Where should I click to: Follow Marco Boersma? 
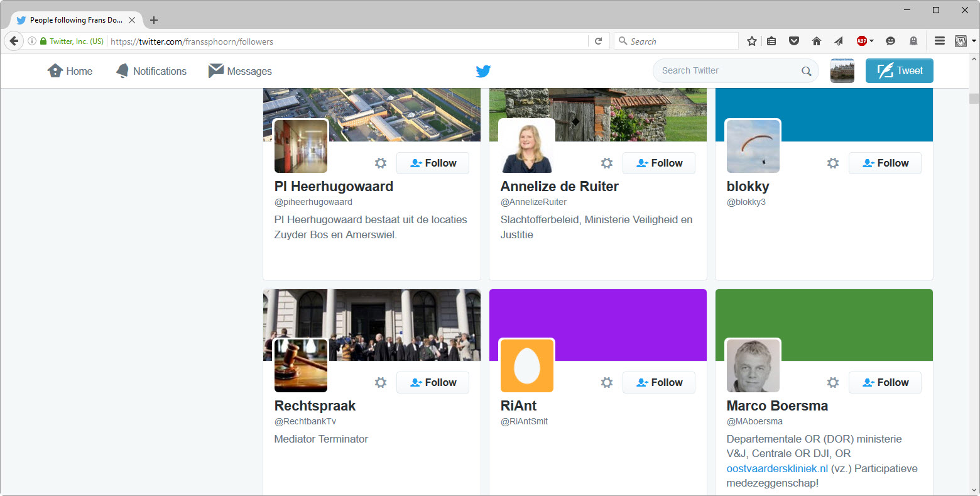tap(885, 383)
